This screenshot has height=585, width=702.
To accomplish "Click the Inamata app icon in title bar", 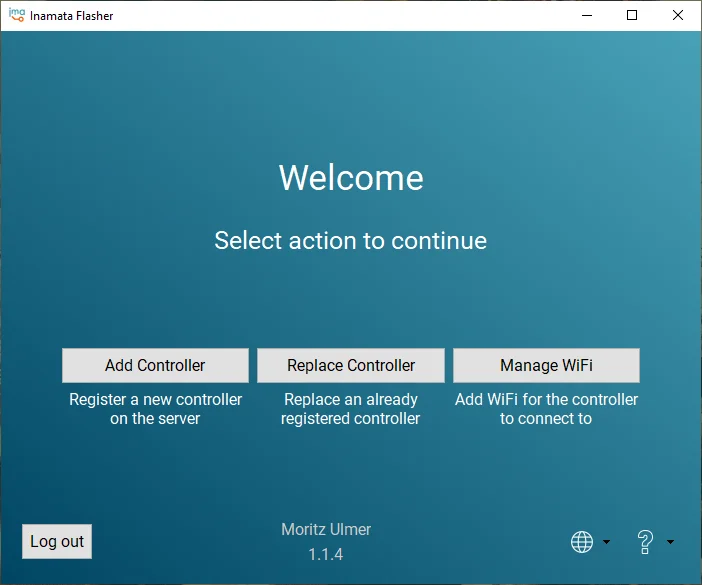I will tap(16, 15).
